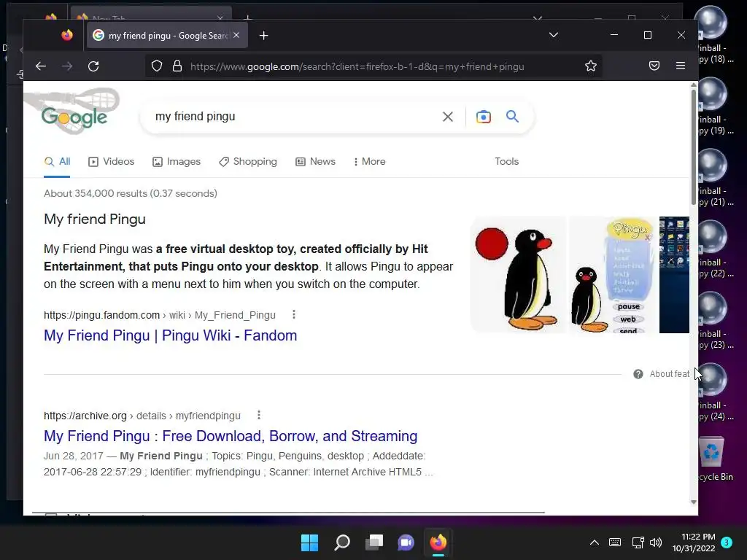Open Windows taskbar search
Screen dimensions: 747x560
click(342, 542)
